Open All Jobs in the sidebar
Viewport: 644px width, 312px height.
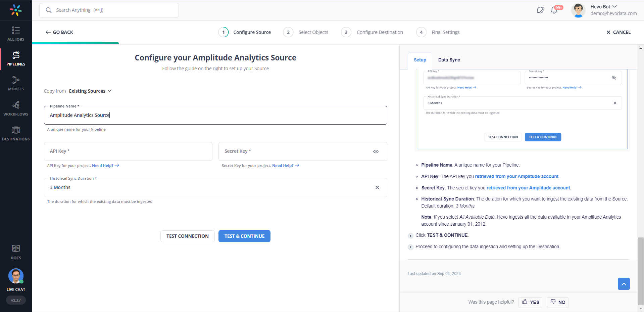[x=16, y=34]
